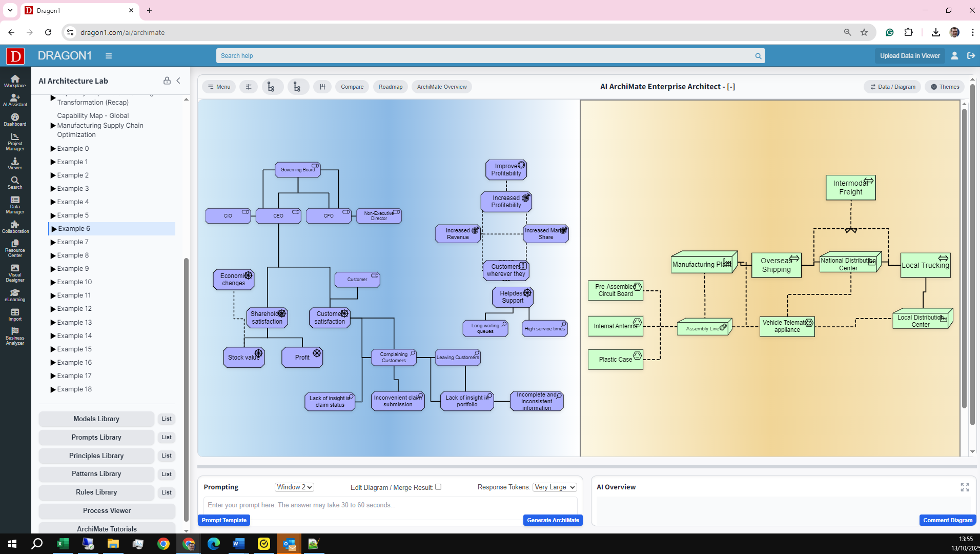Expand the Example 10 tree item
The width and height of the screenshot is (980, 554).
coord(53,282)
